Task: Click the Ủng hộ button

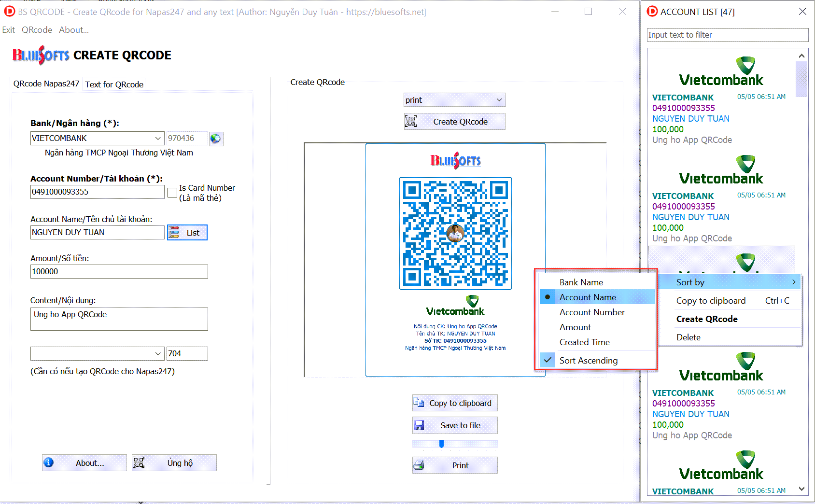Action: 174,462
